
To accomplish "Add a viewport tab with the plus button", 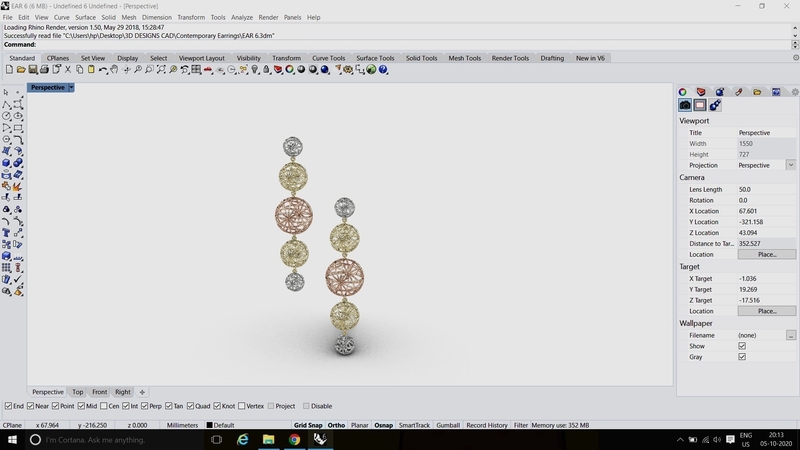I will click(x=142, y=392).
